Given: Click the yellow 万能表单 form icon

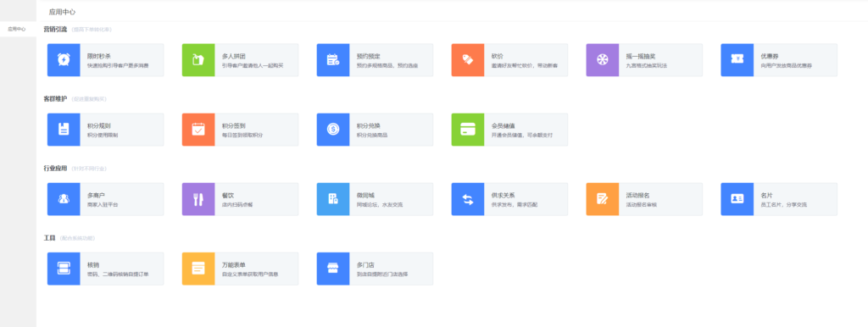Looking at the screenshot, I should pyautogui.click(x=198, y=269).
